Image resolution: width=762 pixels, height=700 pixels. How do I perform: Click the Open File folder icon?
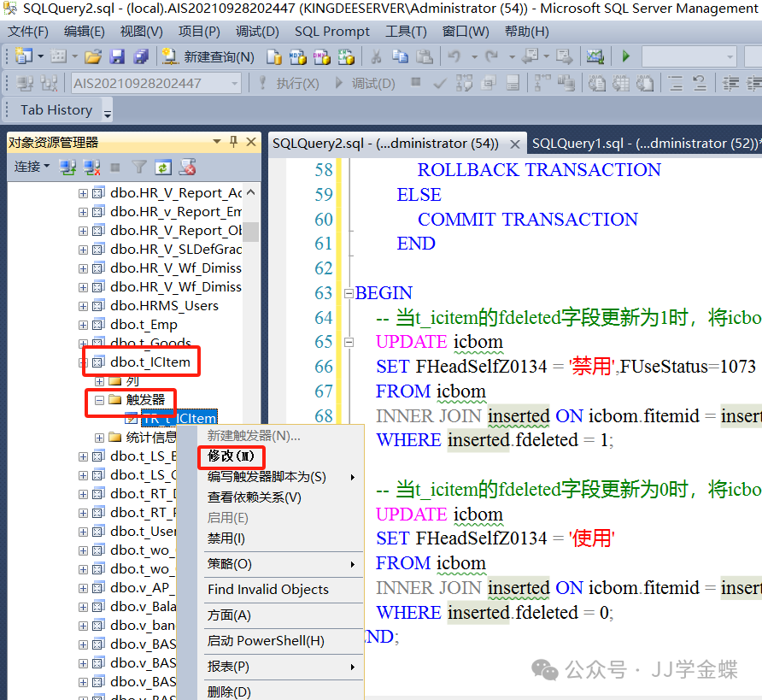coord(92,57)
